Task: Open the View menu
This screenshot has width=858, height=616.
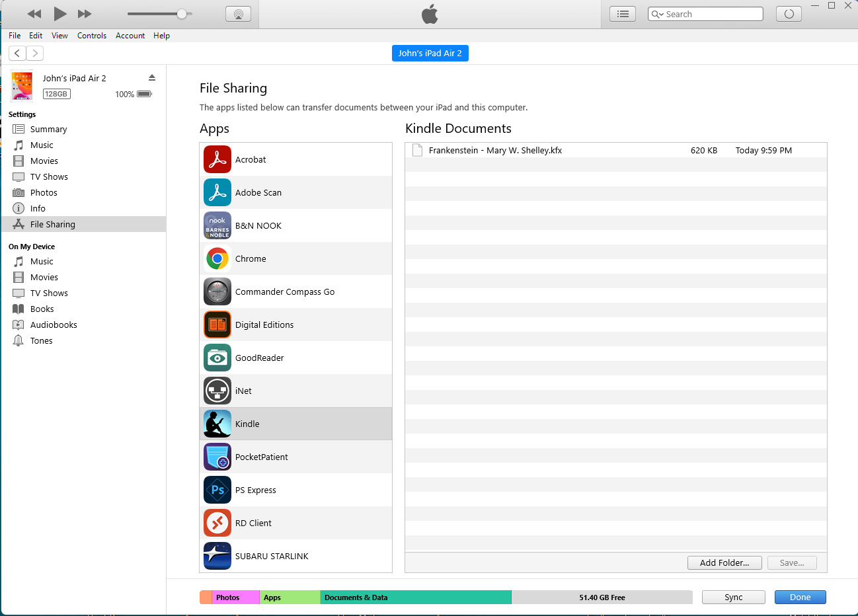Action: tap(59, 36)
